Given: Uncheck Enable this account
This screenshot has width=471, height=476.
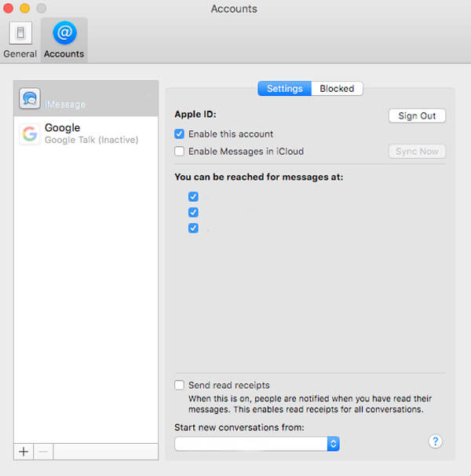Looking at the screenshot, I should 179,134.
